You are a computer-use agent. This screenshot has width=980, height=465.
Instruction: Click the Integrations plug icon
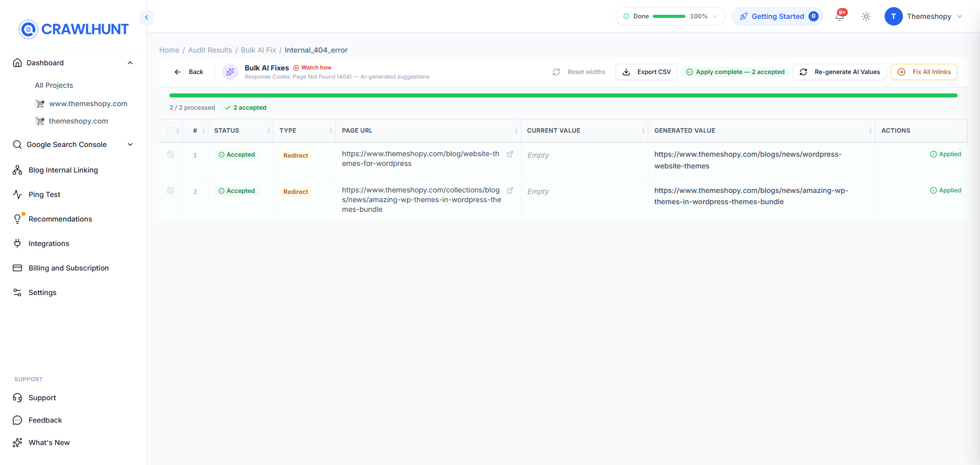[17, 243]
